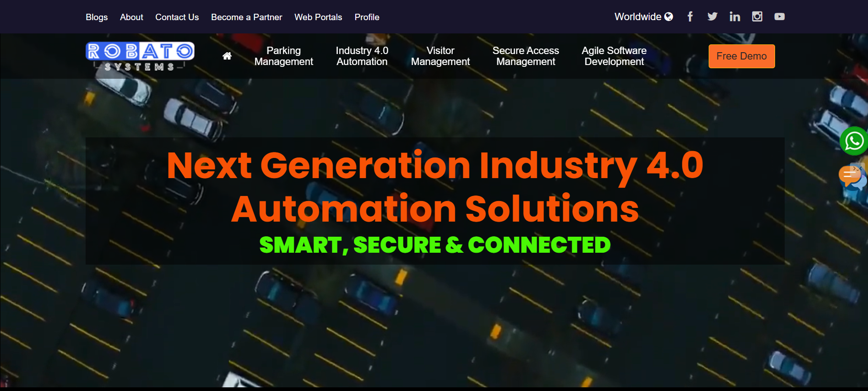868x391 pixels.
Task: Open the Twitter social icon
Action: (712, 17)
